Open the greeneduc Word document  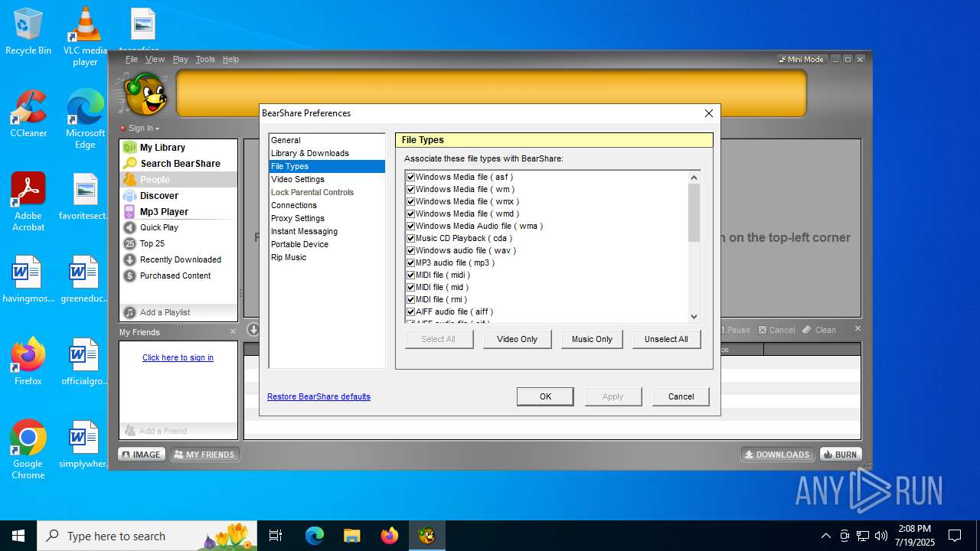point(85,279)
